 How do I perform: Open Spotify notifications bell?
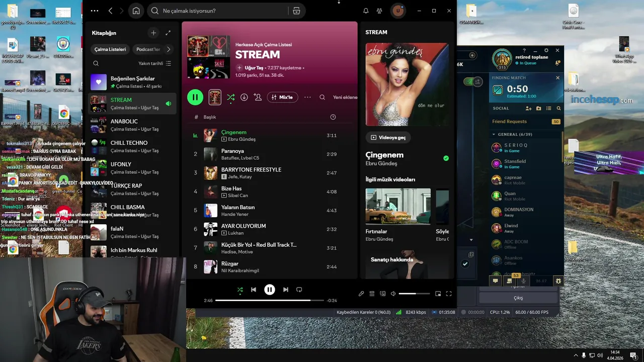[366, 11]
